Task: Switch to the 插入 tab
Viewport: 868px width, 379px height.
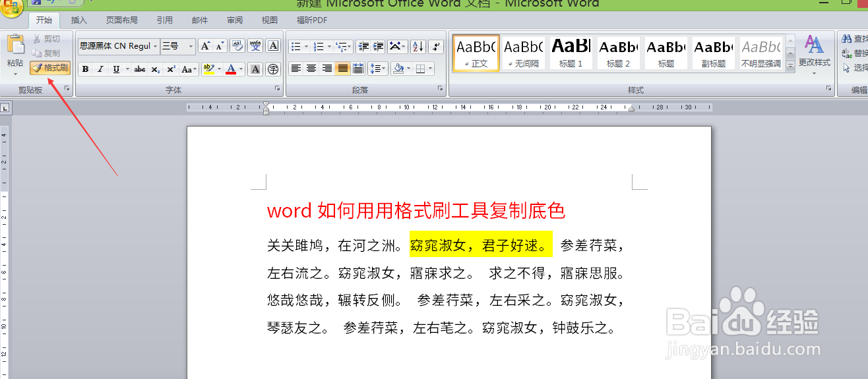Action: click(78, 20)
